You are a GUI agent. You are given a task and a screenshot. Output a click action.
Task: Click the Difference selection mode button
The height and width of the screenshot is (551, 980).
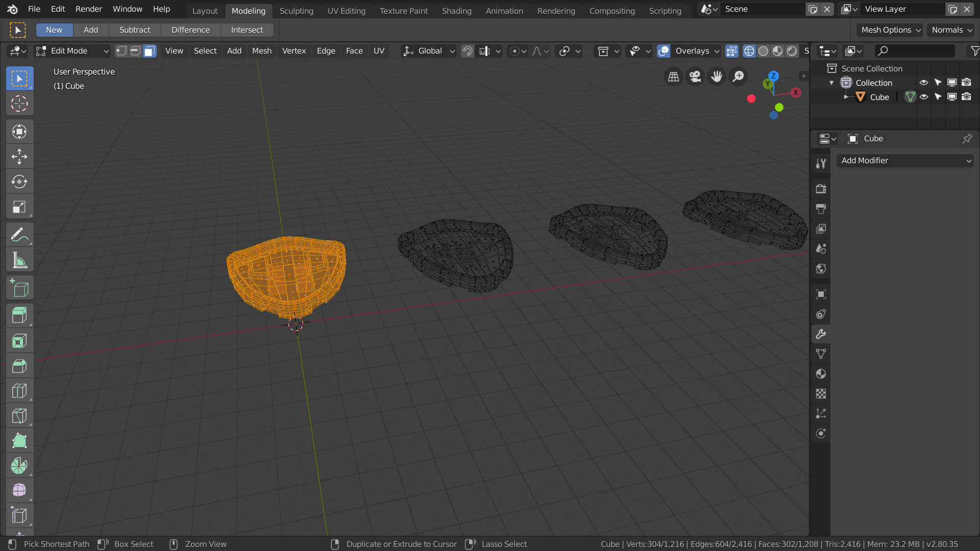190,30
